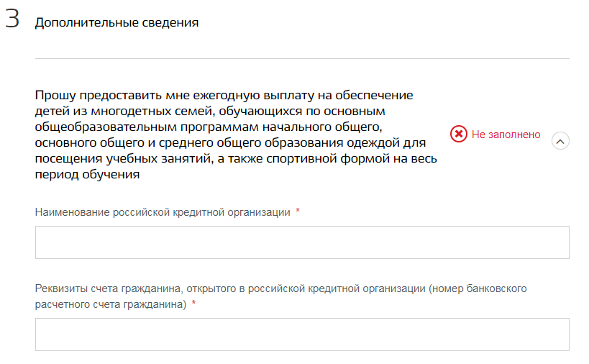Click the red cross error icon
The height and width of the screenshot is (364, 589).
pyautogui.click(x=459, y=134)
